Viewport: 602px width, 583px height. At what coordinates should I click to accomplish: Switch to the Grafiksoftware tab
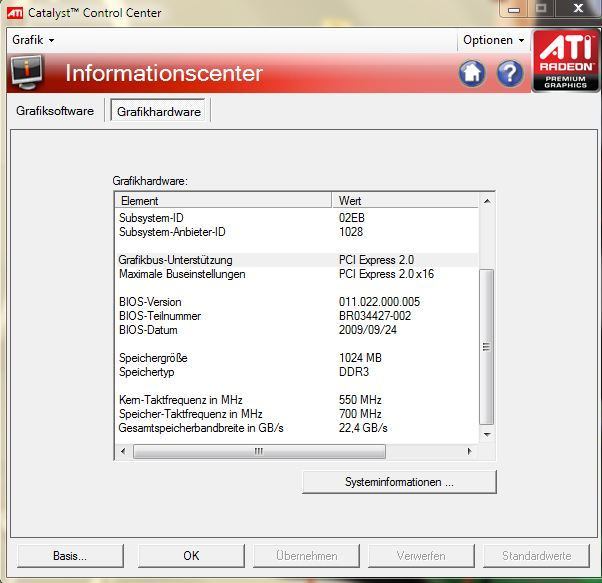[x=55, y=111]
